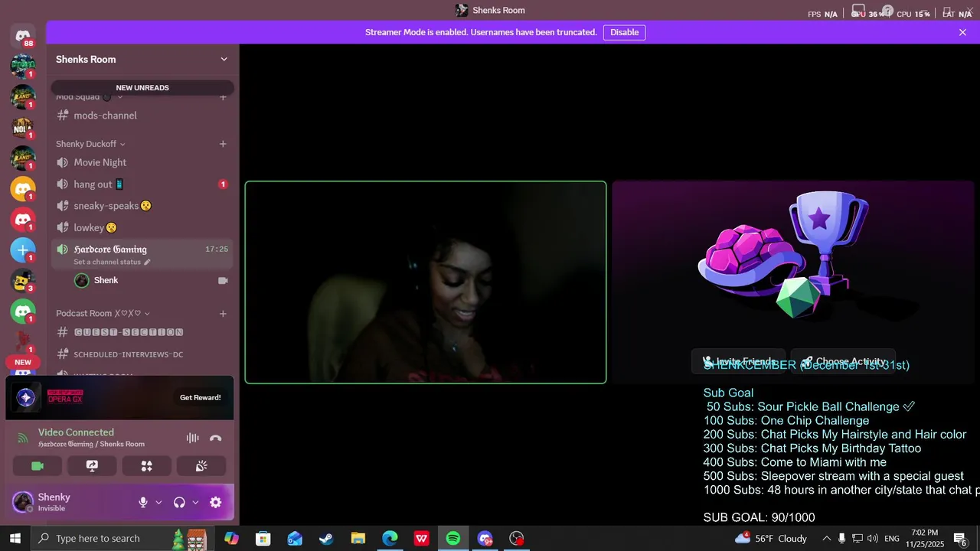Open the mods-channel text channel
The height and width of the screenshot is (551, 980).
click(x=142, y=116)
